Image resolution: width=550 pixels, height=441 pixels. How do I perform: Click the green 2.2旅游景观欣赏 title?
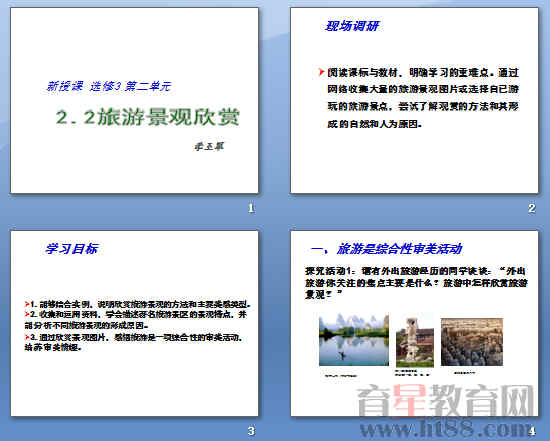[148, 117]
